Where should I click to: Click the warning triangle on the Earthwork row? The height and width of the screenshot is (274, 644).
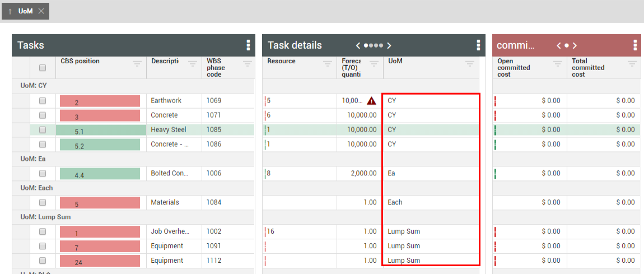pyautogui.click(x=371, y=101)
